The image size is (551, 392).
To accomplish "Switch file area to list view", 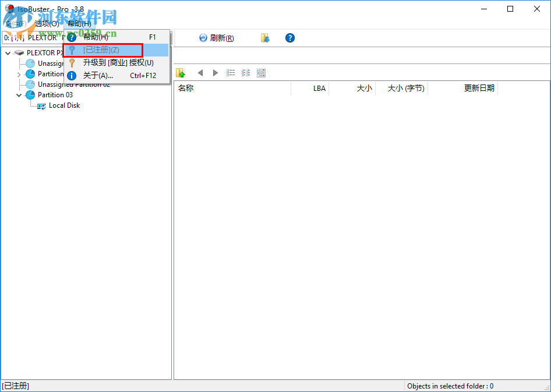I will (231, 72).
